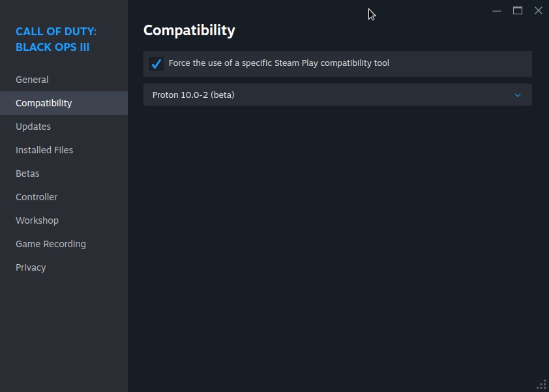Viewport: 549px width, 392px height.
Task: Click the blue checkmark icon
Action: coord(156,64)
